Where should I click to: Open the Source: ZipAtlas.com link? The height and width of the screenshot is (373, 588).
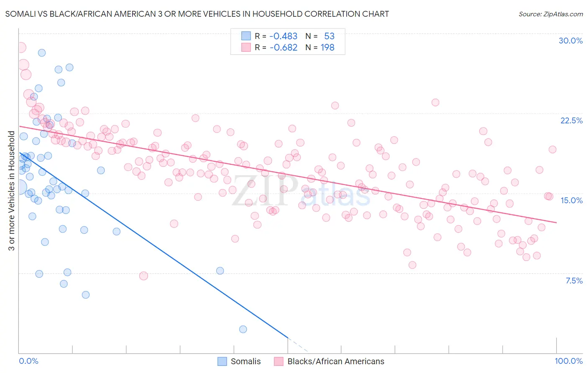(551, 14)
